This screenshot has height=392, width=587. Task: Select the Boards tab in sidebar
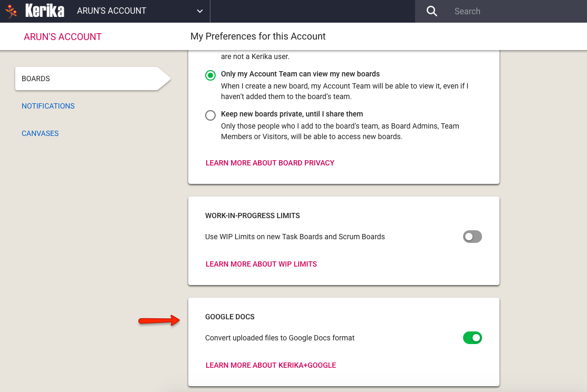(93, 79)
